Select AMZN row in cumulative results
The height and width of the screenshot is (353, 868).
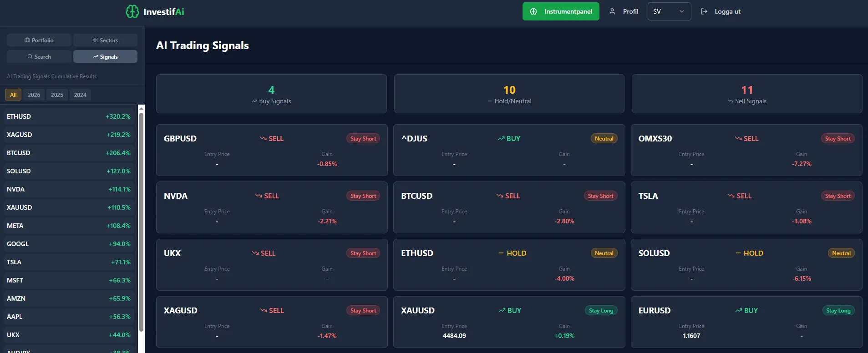tap(69, 298)
